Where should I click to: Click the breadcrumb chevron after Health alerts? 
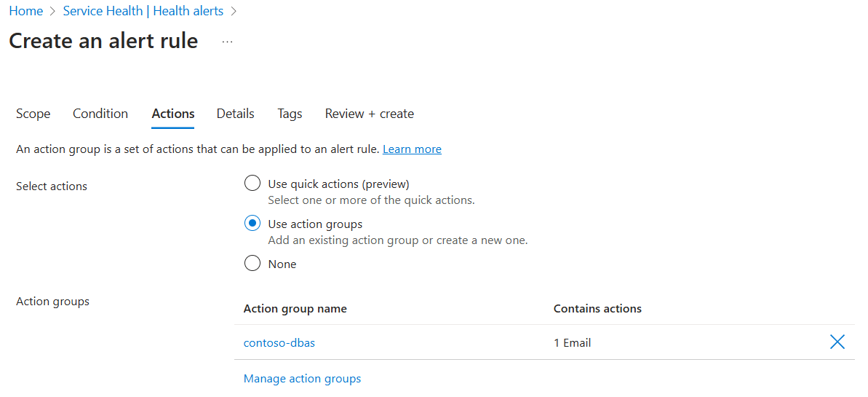coord(234,11)
